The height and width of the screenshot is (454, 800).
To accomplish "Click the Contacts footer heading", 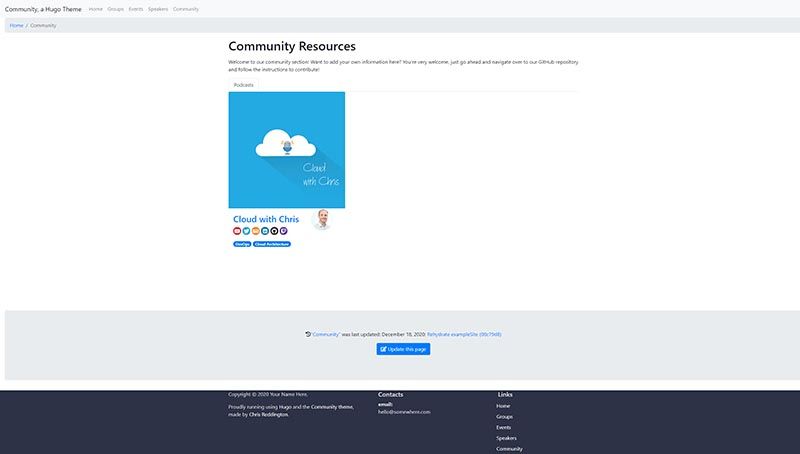I will click(x=390, y=395).
